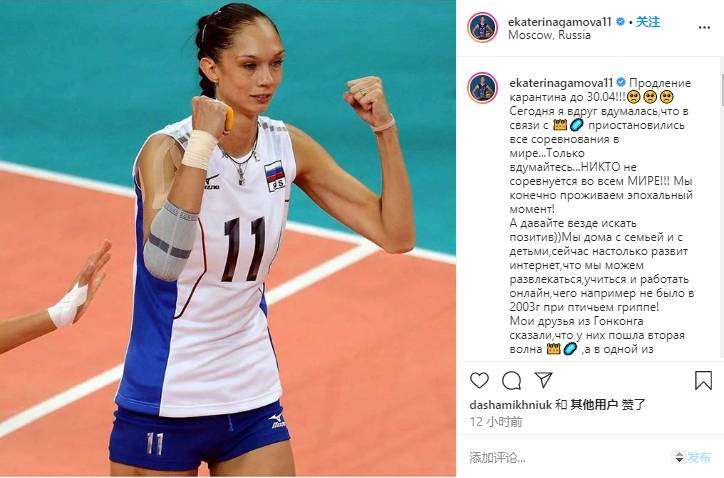Open the ekaterinagamova11 username in the caption

(x=561, y=83)
